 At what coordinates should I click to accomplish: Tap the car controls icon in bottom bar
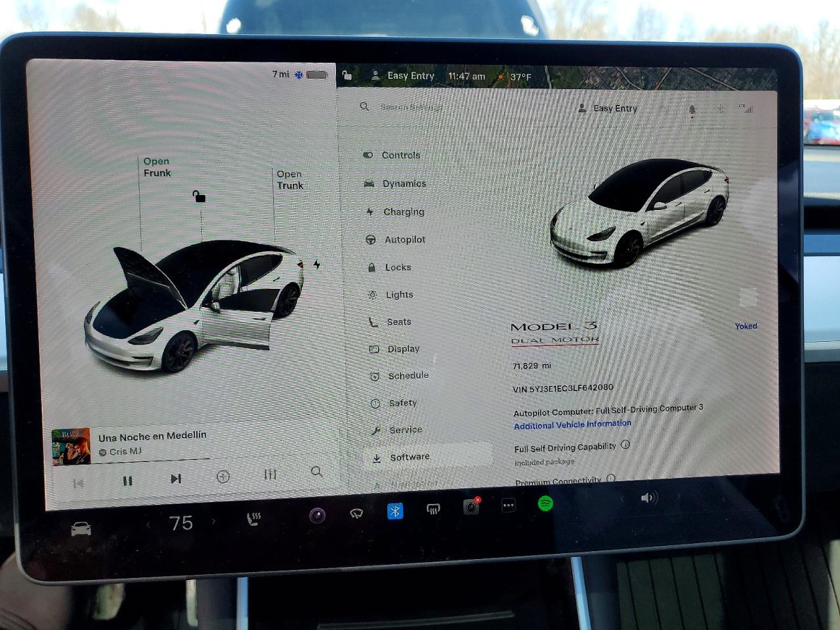(81, 529)
